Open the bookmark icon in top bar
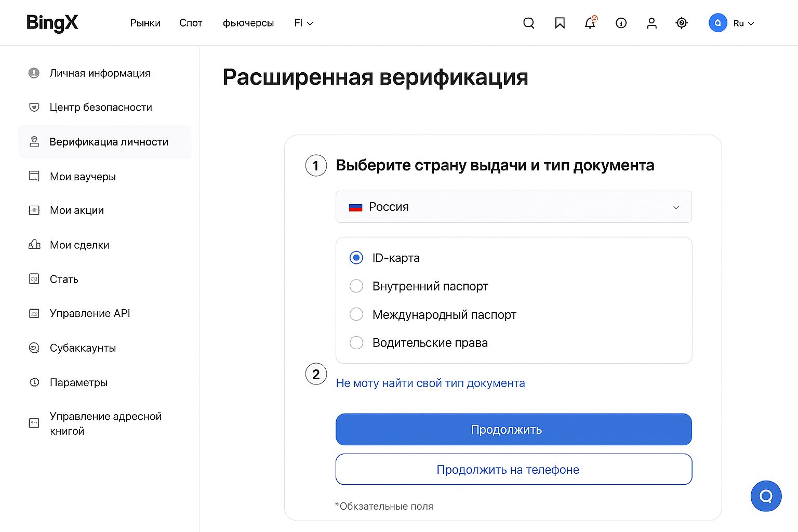 pyautogui.click(x=560, y=23)
